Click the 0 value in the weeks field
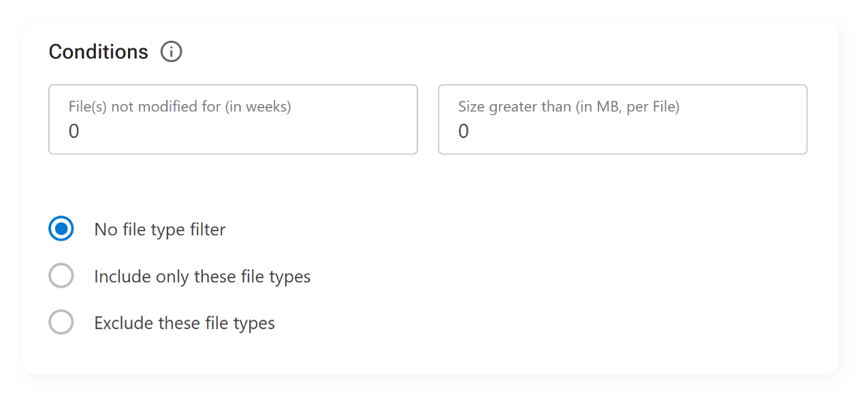The image size is (868, 404). pos(74,131)
